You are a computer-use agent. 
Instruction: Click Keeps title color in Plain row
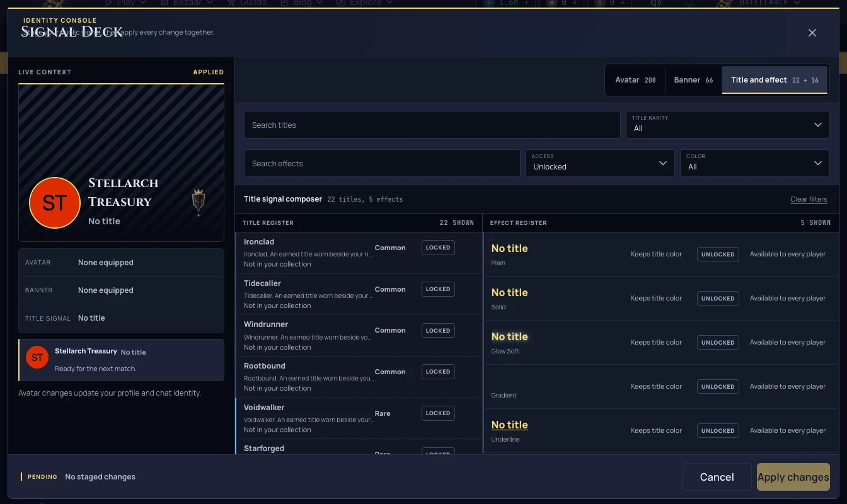656,254
